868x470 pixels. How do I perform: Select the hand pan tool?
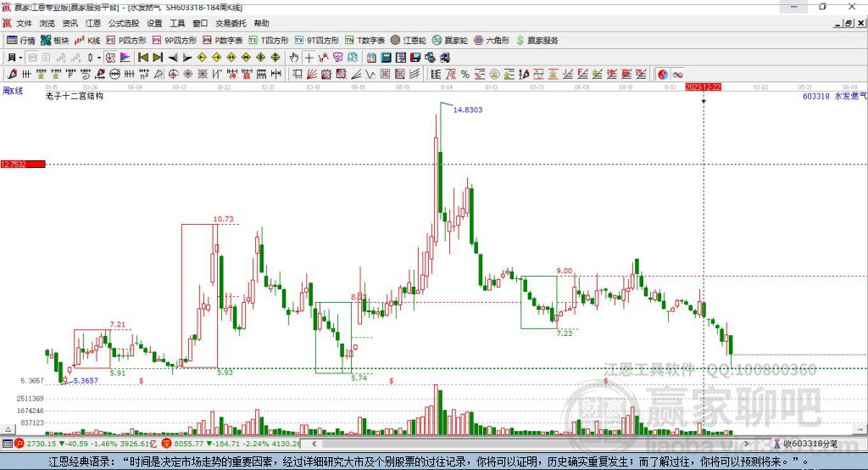tap(294, 58)
